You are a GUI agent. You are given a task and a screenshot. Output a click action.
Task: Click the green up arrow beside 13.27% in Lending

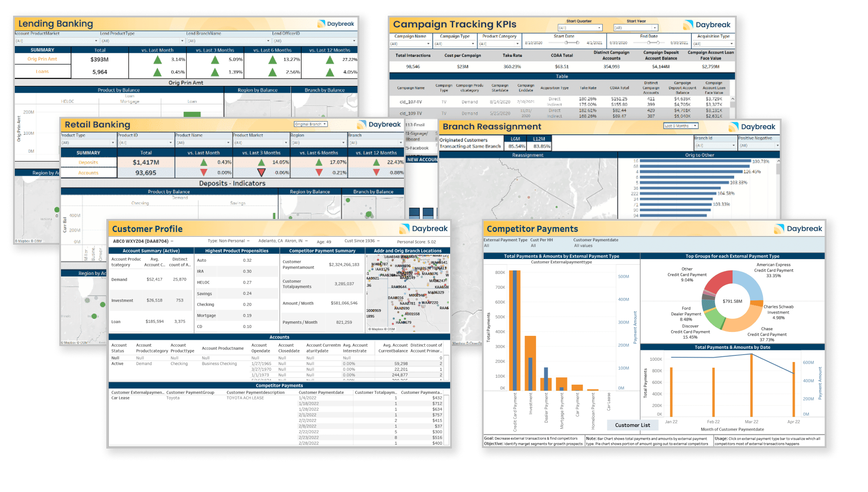pyautogui.click(x=272, y=60)
